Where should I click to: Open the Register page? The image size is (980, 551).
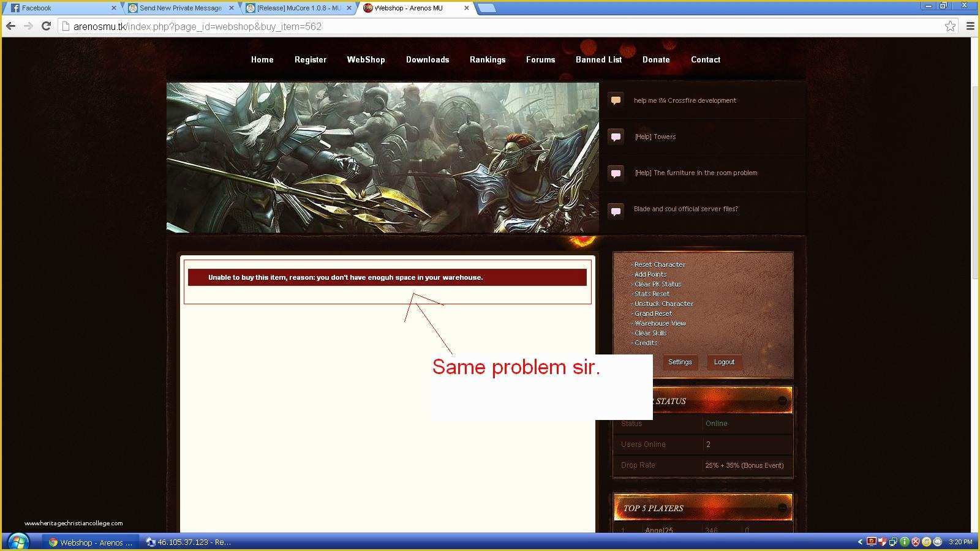click(311, 59)
